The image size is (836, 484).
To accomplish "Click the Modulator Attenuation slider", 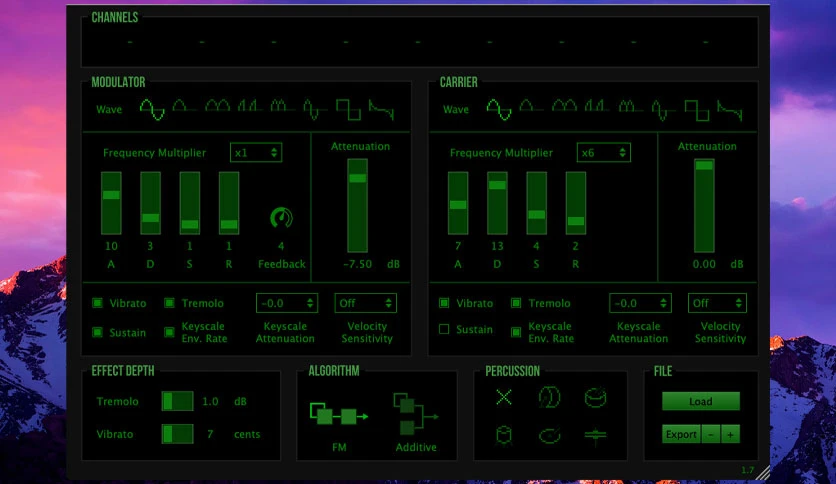I will pos(357,206).
